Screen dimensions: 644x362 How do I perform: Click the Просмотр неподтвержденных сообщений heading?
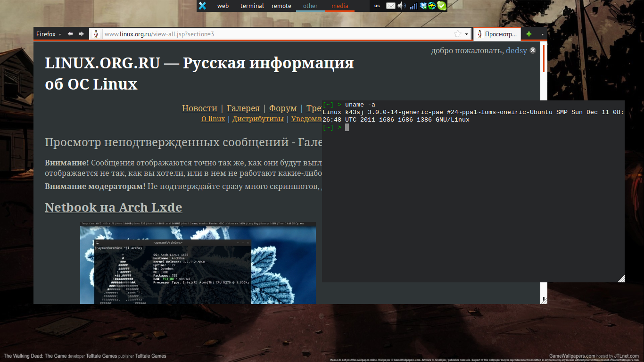tap(183, 142)
